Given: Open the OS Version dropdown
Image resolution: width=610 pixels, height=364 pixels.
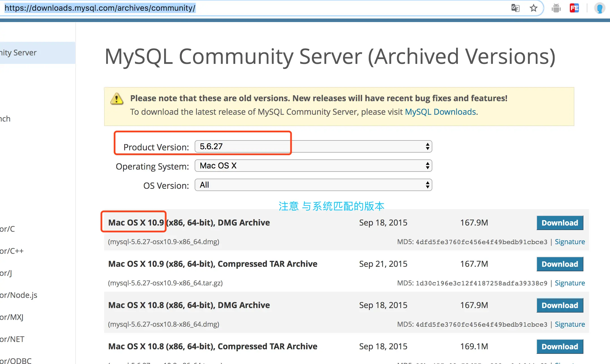Looking at the screenshot, I should click(313, 185).
